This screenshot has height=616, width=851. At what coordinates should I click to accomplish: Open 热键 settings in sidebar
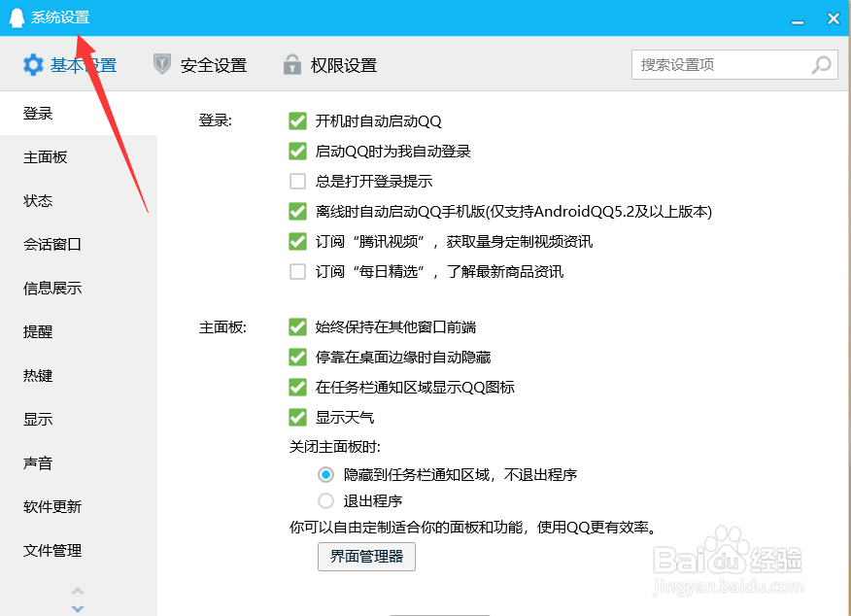point(79,376)
